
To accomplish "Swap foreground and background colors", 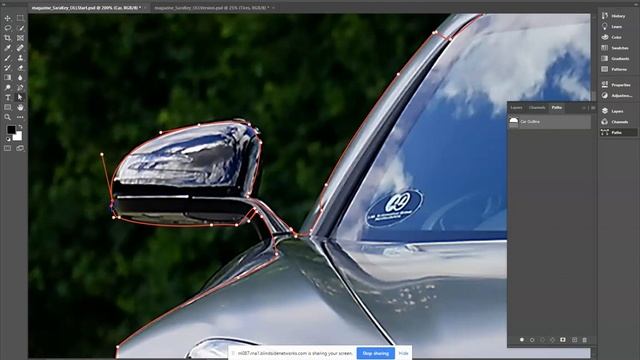I will click(x=20, y=127).
